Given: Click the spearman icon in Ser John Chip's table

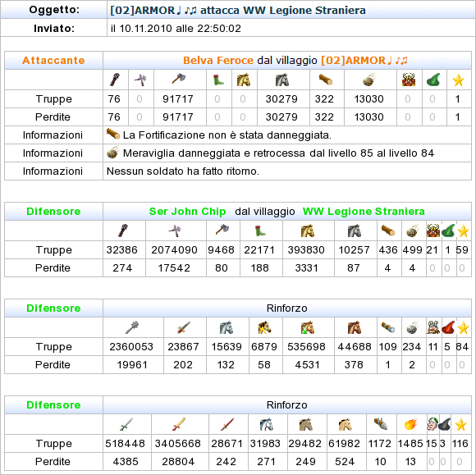Looking at the screenshot, I should [175, 231].
